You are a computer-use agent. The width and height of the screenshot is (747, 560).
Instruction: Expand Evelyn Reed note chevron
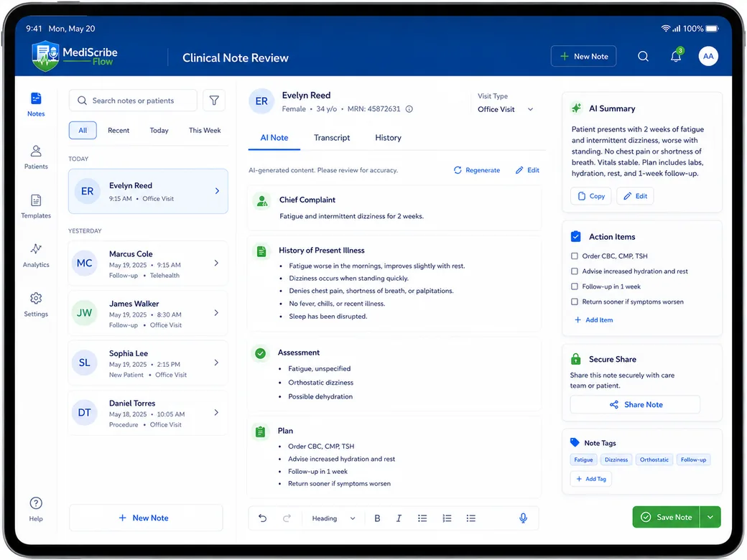pos(217,191)
